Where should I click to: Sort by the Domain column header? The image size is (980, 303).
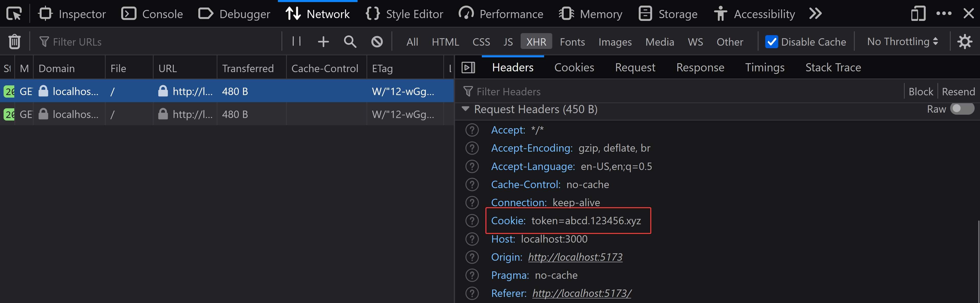pyautogui.click(x=69, y=68)
